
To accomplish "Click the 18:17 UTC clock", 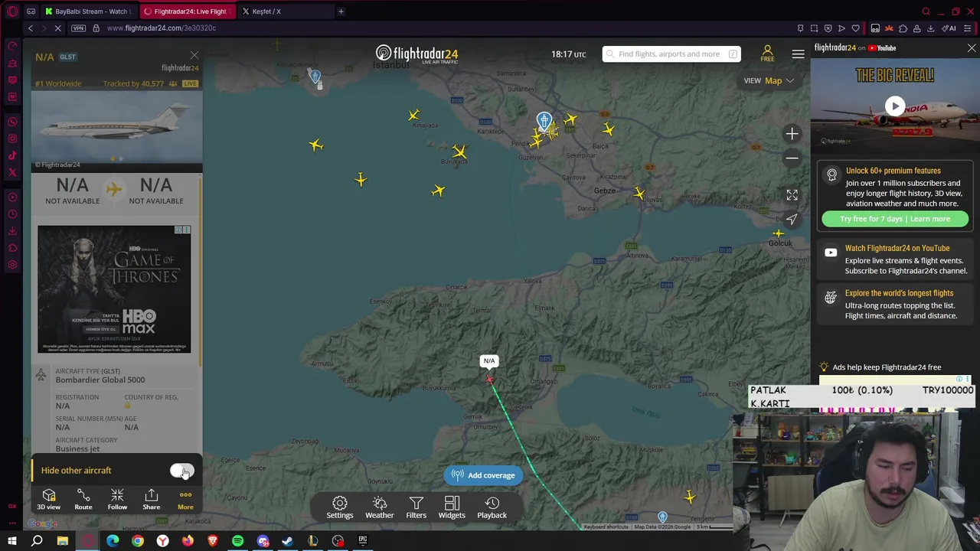I will (x=568, y=54).
